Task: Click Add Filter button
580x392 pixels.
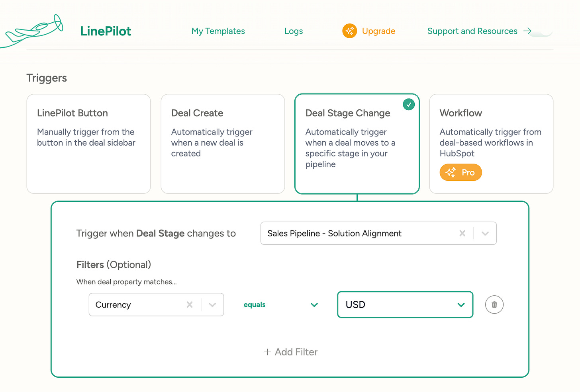Action: pyautogui.click(x=291, y=352)
